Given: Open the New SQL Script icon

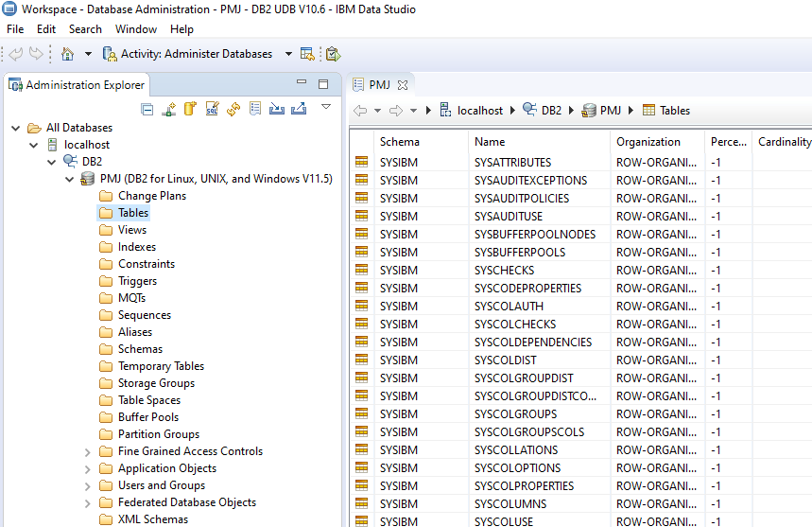Looking at the screenshot, I should (x=212, y=109).
